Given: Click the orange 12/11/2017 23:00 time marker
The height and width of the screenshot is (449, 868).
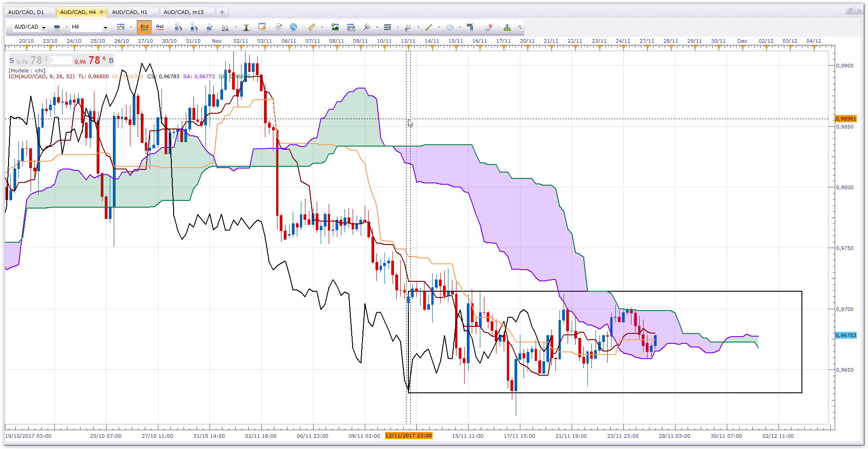Looking at the screenshot, I should (x=408, y=436).
